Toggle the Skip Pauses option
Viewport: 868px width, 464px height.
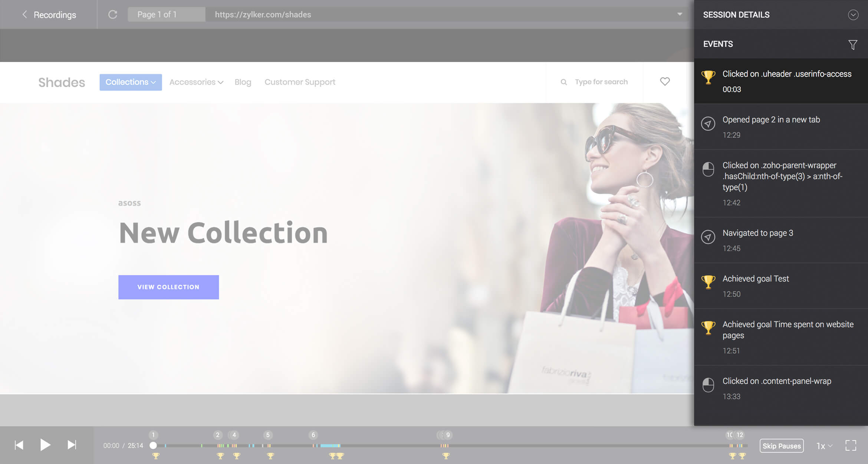(781, 446)
